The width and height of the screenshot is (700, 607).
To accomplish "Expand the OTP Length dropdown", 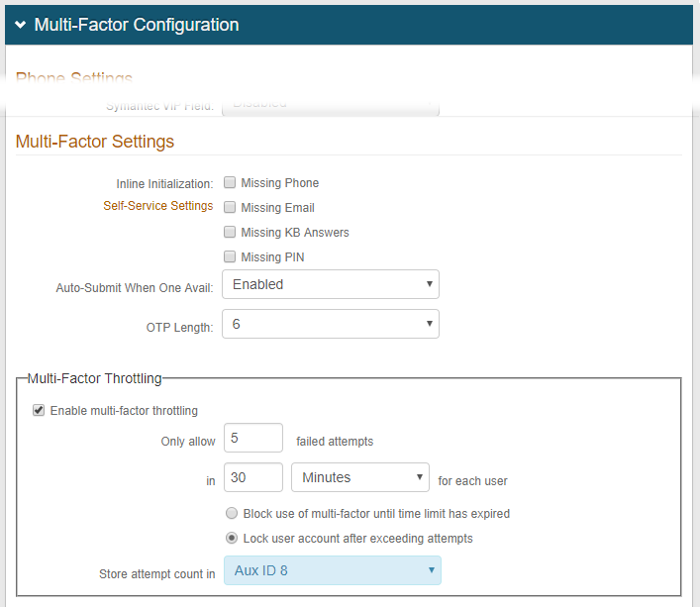I will [330, 324].
